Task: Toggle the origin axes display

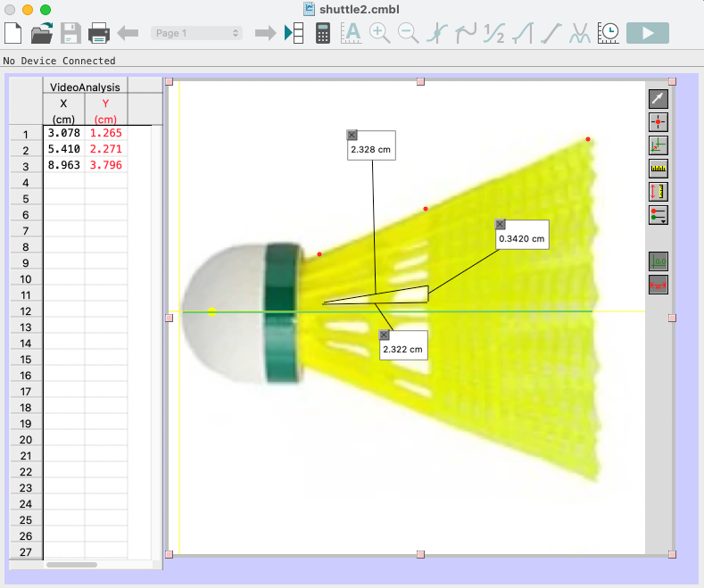Action: click(x=658, y=261)
